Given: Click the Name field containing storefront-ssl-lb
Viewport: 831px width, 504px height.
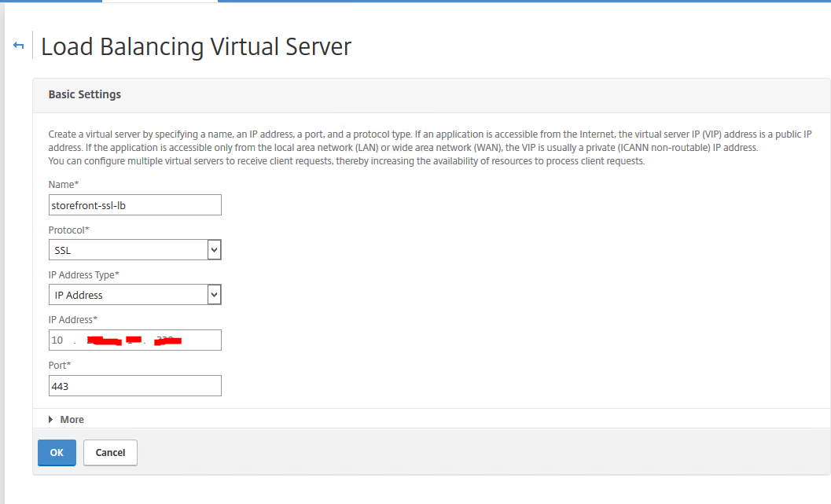Looking at the screenshot, I should (134, 205).
